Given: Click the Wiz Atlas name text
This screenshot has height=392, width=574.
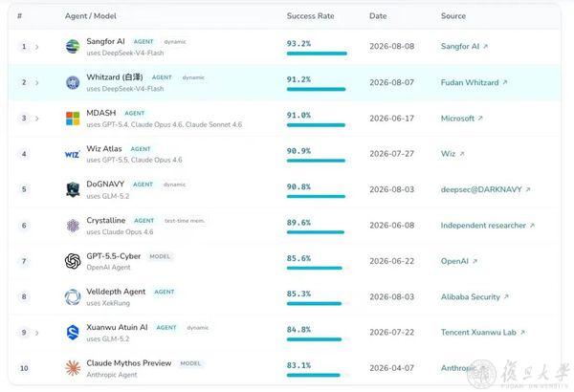Looking at the screenshot, I should (x=104, y=148).
